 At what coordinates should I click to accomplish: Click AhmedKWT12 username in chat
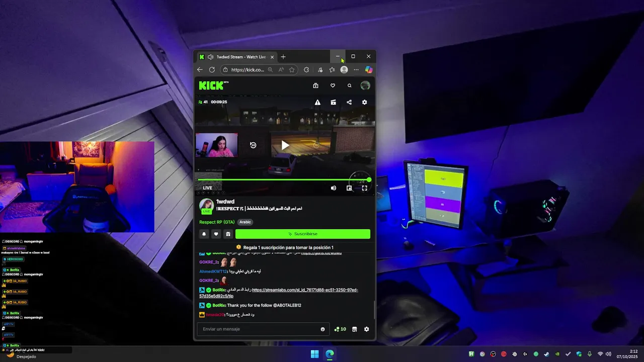(x=213, y=271)
